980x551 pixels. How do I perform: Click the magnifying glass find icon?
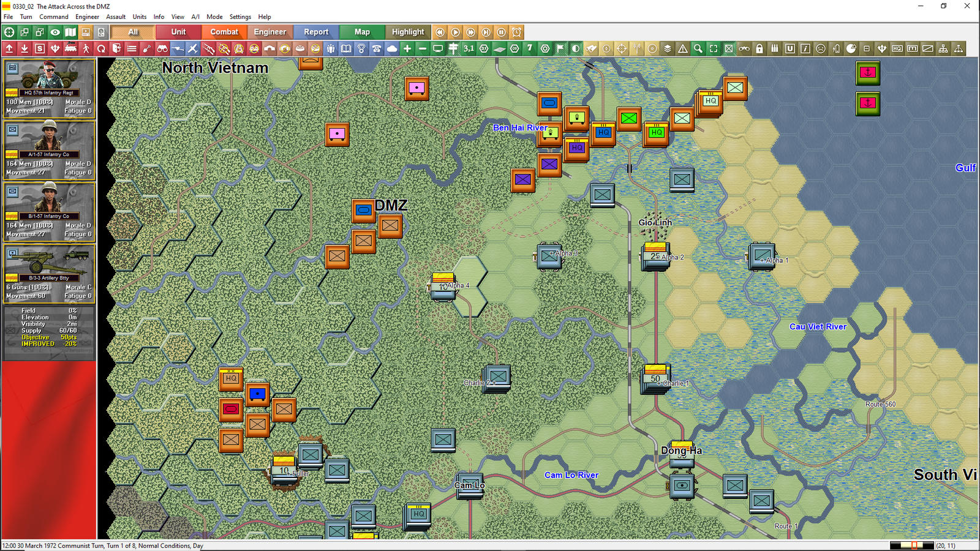(x=698, y=48)
